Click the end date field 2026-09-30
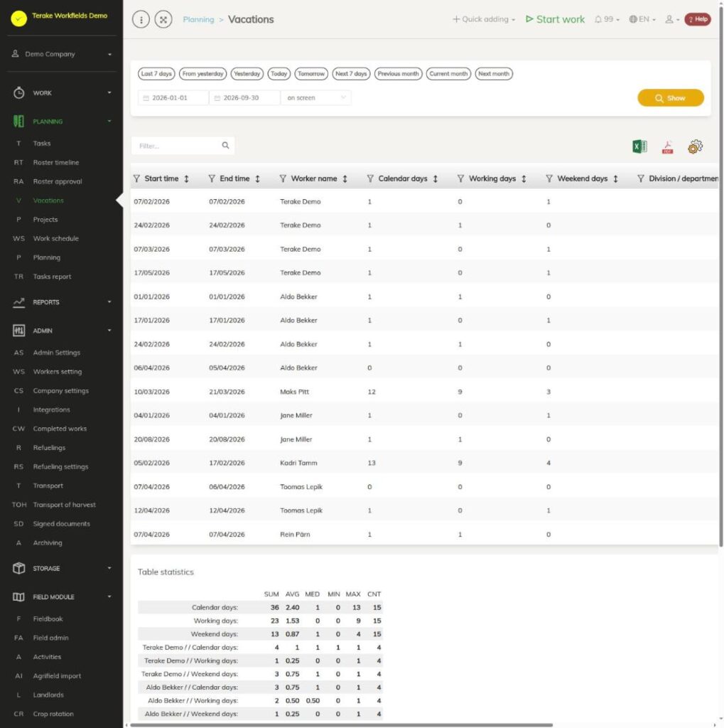This screenshot has height=728, width=724. [244, 98]
